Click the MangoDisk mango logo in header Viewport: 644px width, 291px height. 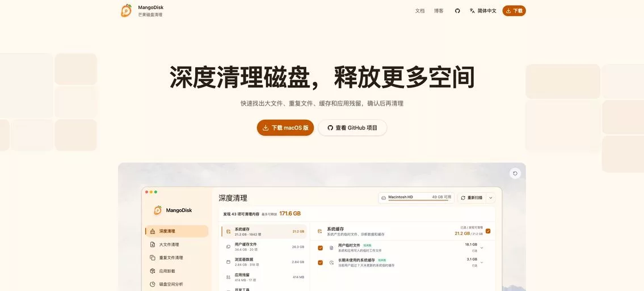(126, 11)
